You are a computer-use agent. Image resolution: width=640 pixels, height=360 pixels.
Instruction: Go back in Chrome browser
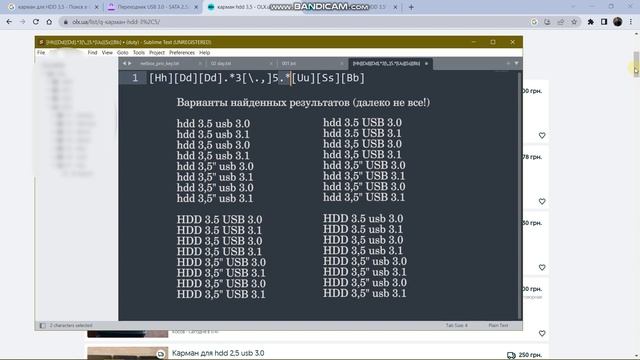click(x=9, y=22)
